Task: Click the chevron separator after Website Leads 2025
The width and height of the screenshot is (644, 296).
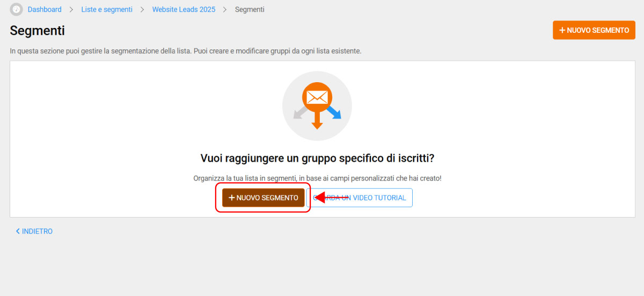Action: pos(224,10)
